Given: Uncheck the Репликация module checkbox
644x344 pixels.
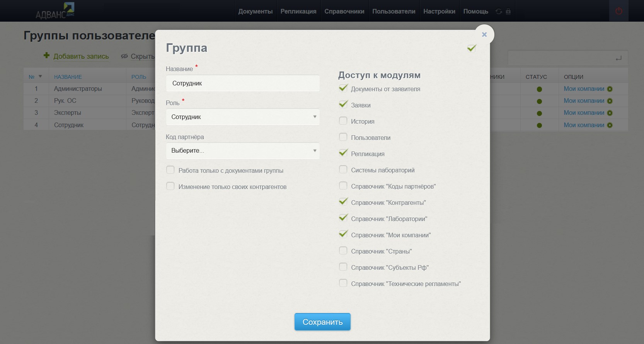Looking at the screenshot, I should coord(343,153).
